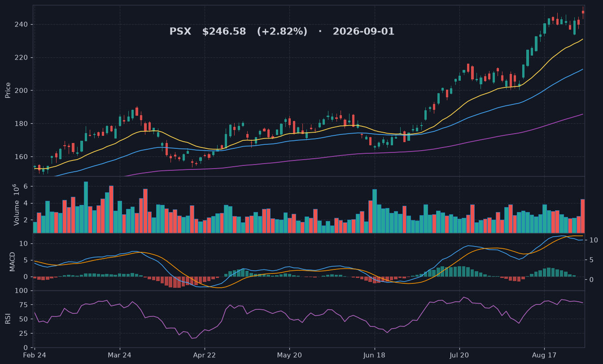This screenshot has height=364, width=603.
Task: Click the tallest volume bar in June
Action: tap(375, 211)
